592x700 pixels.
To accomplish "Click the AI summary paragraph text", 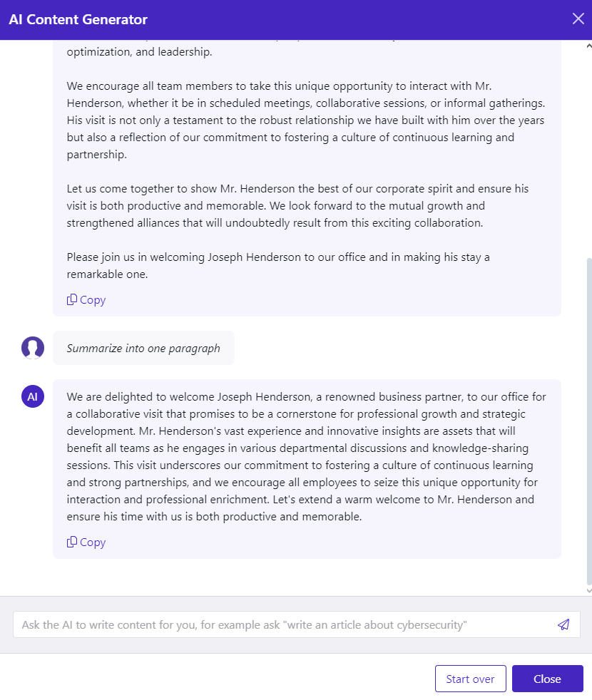I will pyautogui.click(x=307, y=457).
